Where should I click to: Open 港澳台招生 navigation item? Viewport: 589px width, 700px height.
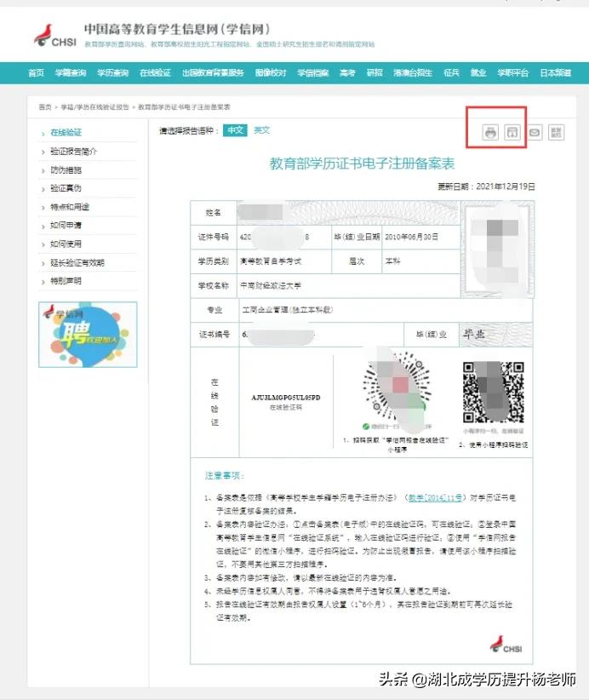pos(413,72)
